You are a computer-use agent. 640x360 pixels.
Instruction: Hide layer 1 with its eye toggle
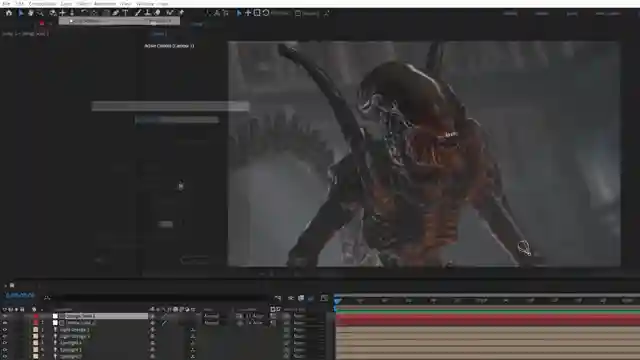(x=5, y=316)
